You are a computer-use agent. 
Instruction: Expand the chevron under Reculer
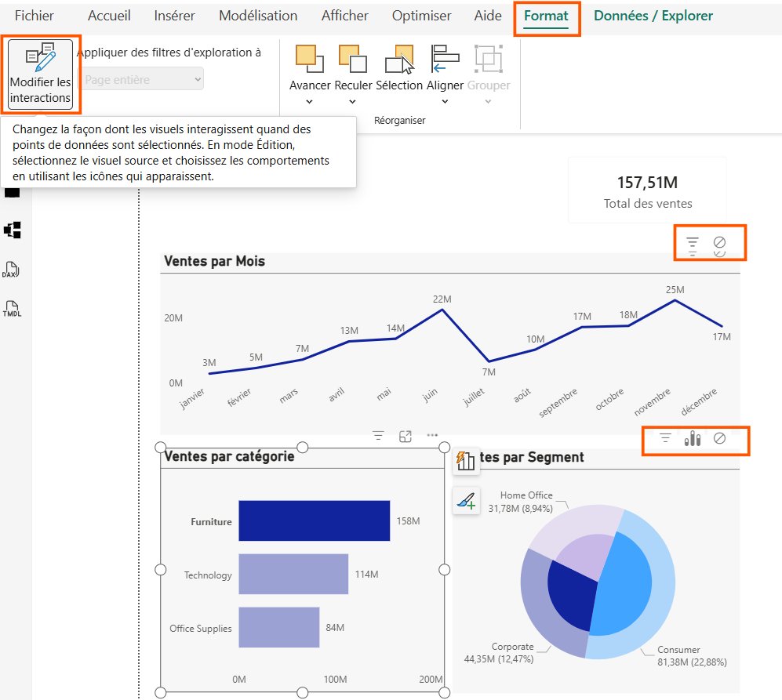pyautogui.click(x=353, y=102)
